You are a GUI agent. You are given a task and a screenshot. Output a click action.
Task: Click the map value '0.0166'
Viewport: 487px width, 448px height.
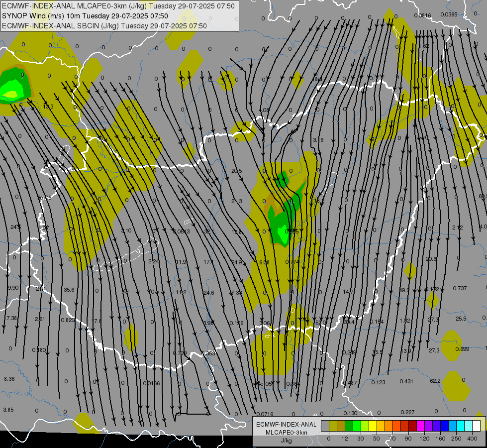click(152, 383)
